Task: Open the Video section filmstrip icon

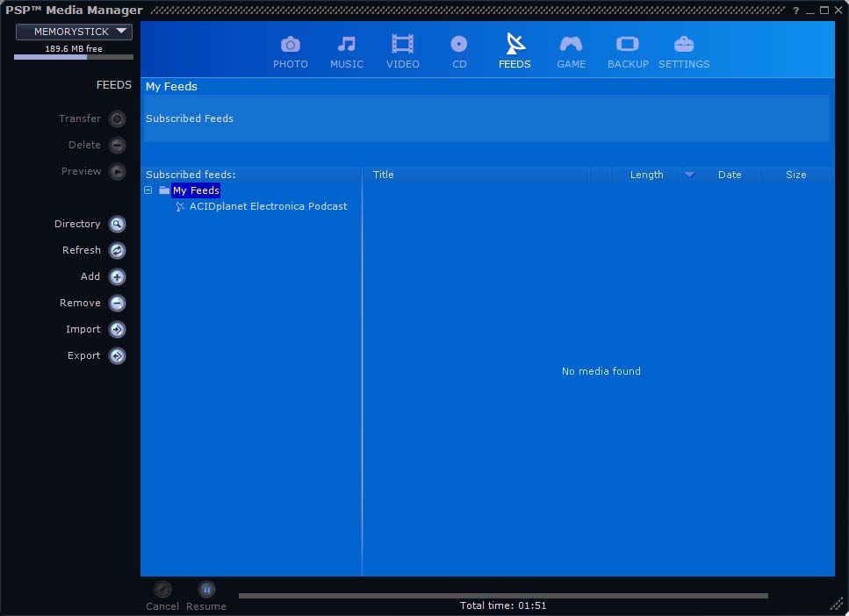Action: (x=402, y=44)
